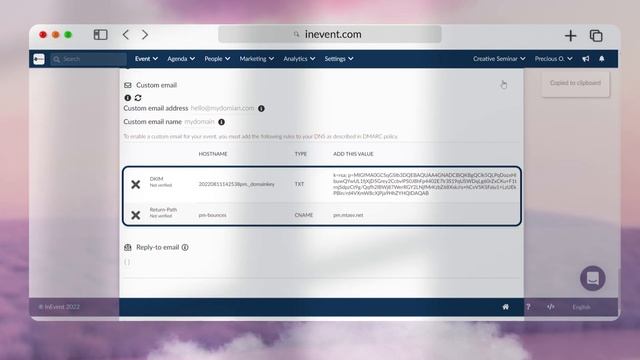
Task: Click the pm-bounces hostname cell
Action: (x=212, y=215)
